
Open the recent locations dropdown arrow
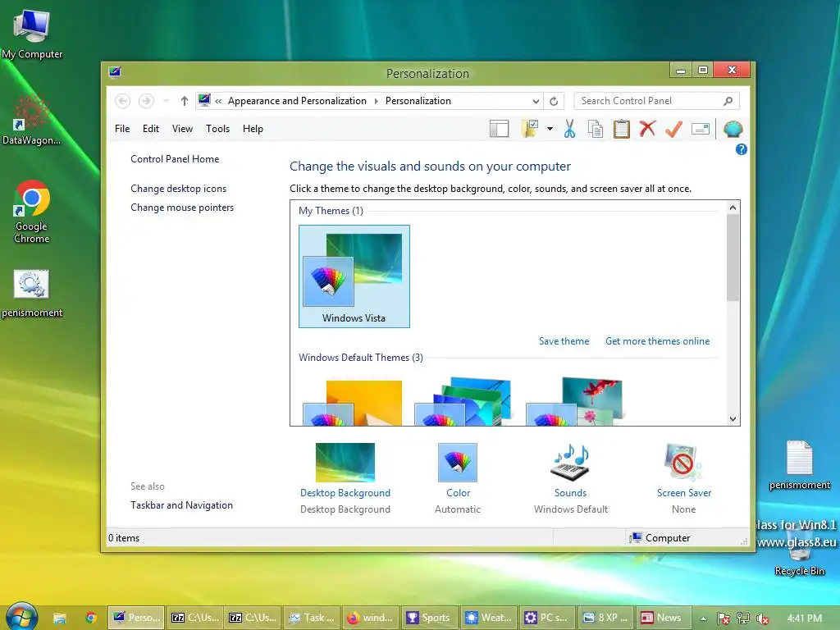(x=166, y=101)
